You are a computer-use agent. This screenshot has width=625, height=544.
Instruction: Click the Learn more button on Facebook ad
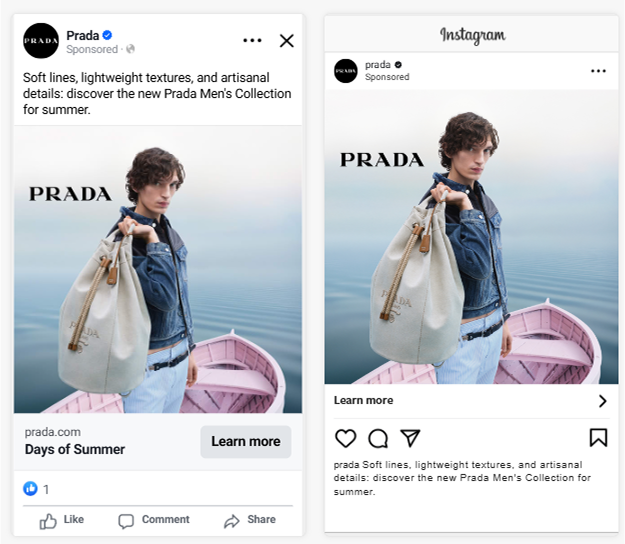point(245,442)
